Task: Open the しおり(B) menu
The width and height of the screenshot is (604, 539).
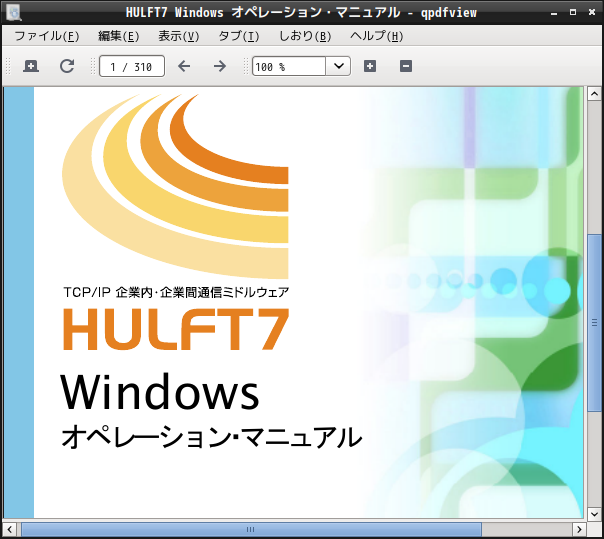Action: pyautogui.click(x=305, y=36)
